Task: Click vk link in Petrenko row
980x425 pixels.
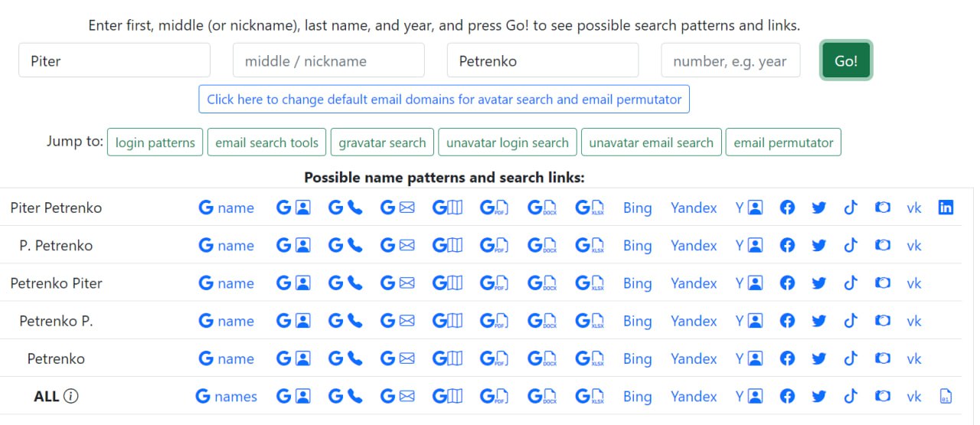Action: coord(914,358)
